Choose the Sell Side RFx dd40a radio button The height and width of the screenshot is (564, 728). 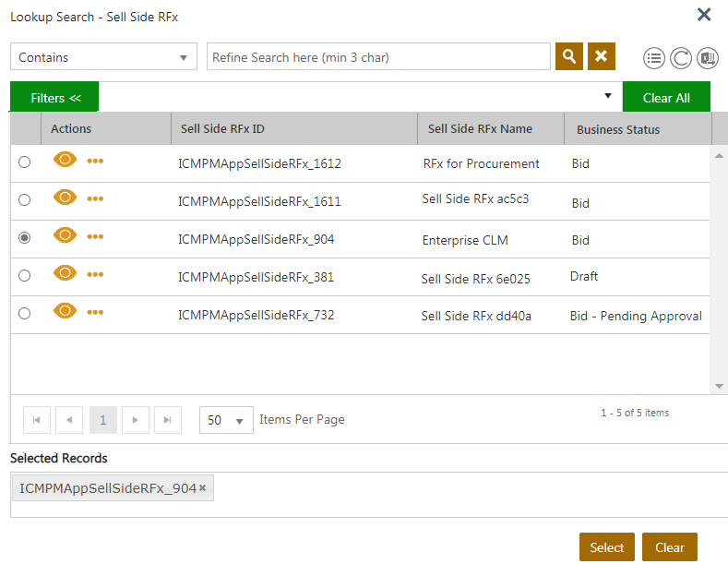tap(25, 313)
